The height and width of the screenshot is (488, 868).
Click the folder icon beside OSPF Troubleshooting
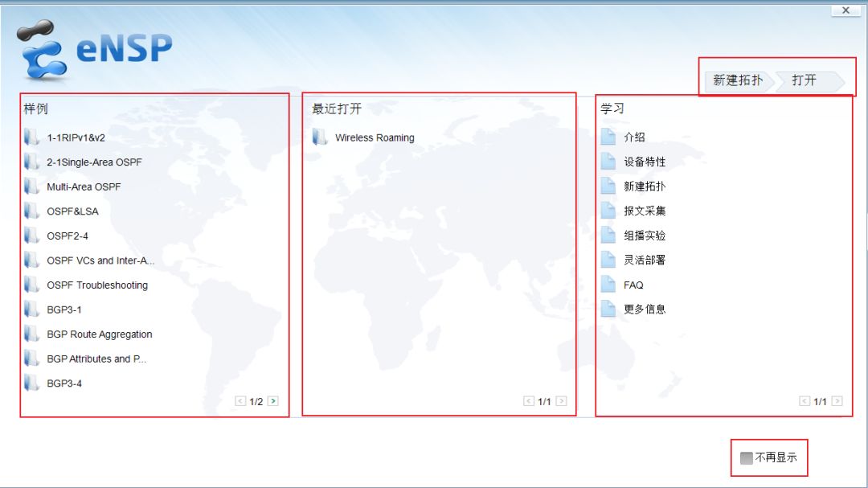(x=31, y=285)
